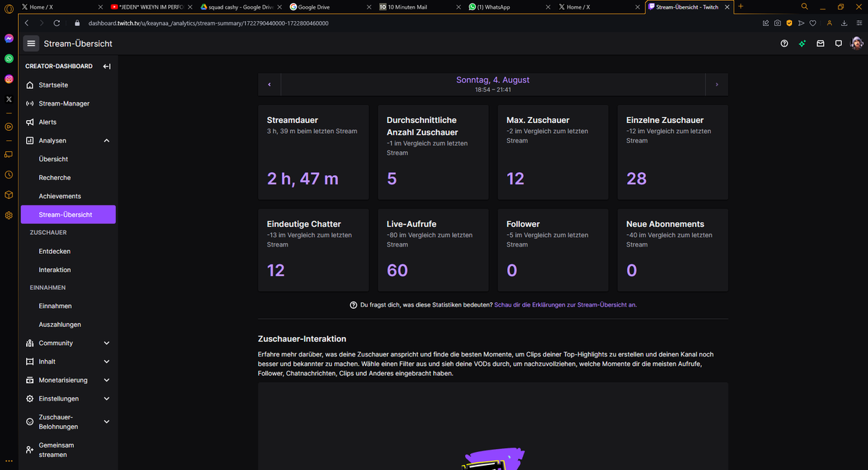Toggle the hamburger navigation menu
The image size is (868, 470).
coord(31,43)
